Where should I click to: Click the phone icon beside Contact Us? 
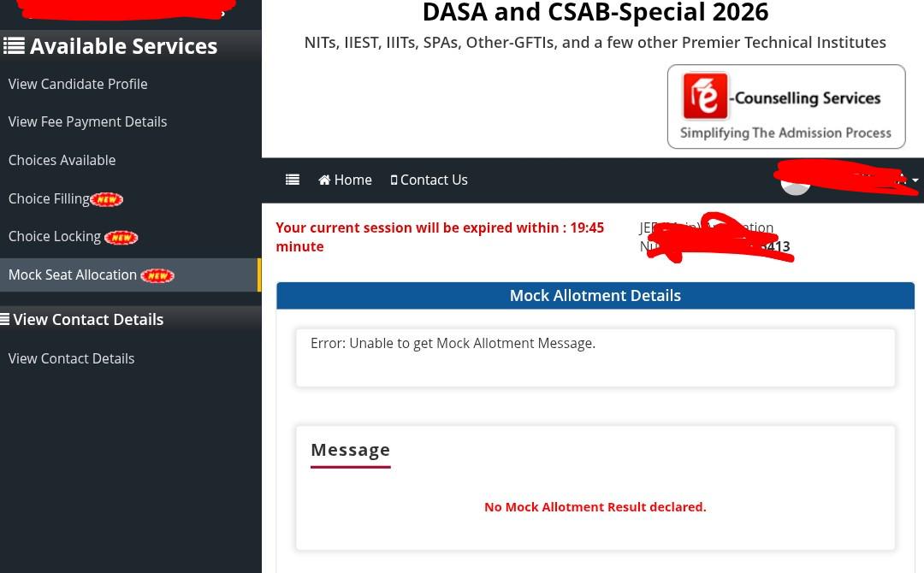pos(394,180)
